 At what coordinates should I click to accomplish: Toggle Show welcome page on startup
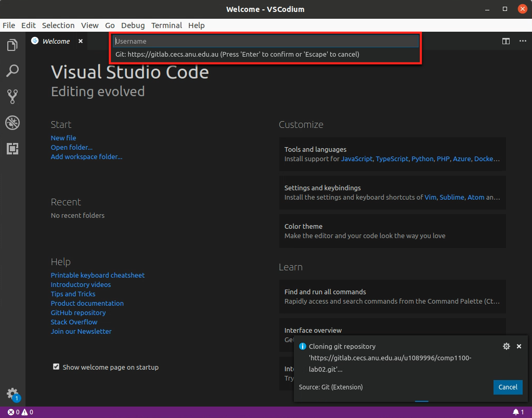[56, 367]
